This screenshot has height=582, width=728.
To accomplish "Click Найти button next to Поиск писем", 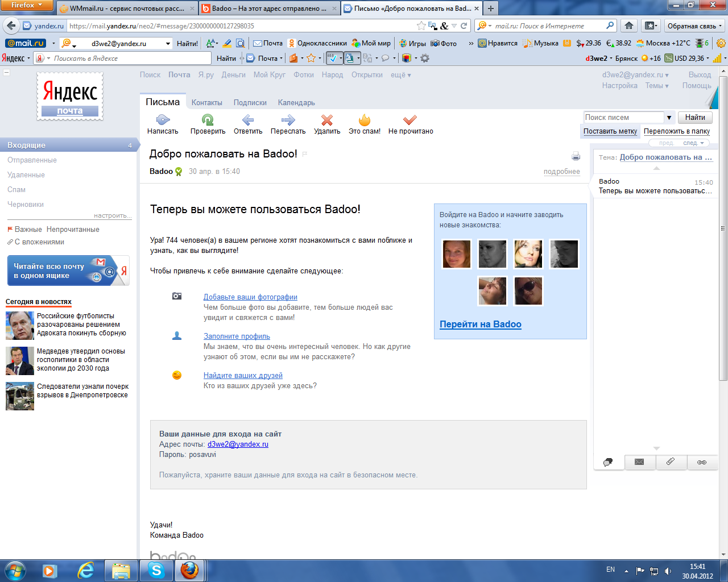I will (x=695, y=118).
